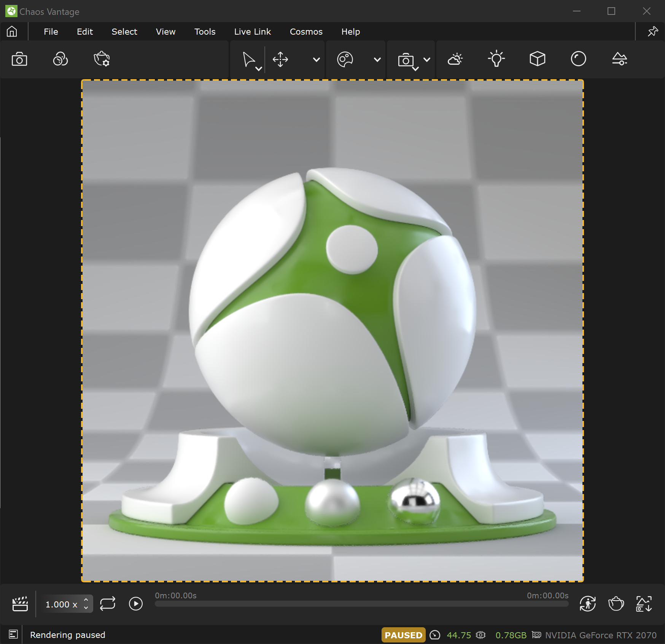Click the material palette icon
The image size is (665, 644).
click(345, 59)
